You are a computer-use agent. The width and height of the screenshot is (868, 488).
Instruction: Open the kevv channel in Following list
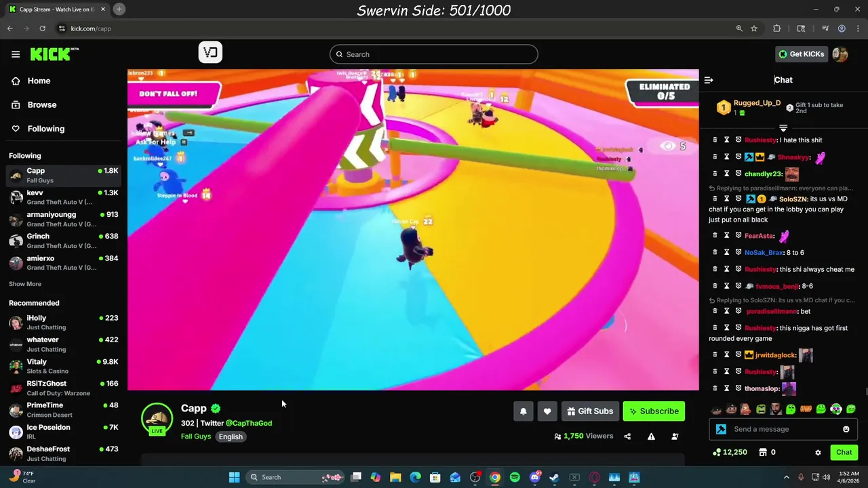click(x=64, y=197)
